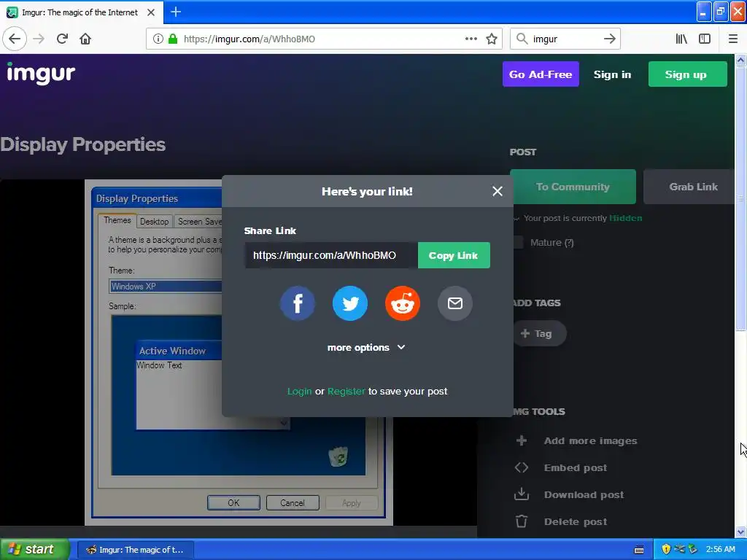Reload the current page
This screenshot has width=747, height=560.
click(x=62, y=39)
